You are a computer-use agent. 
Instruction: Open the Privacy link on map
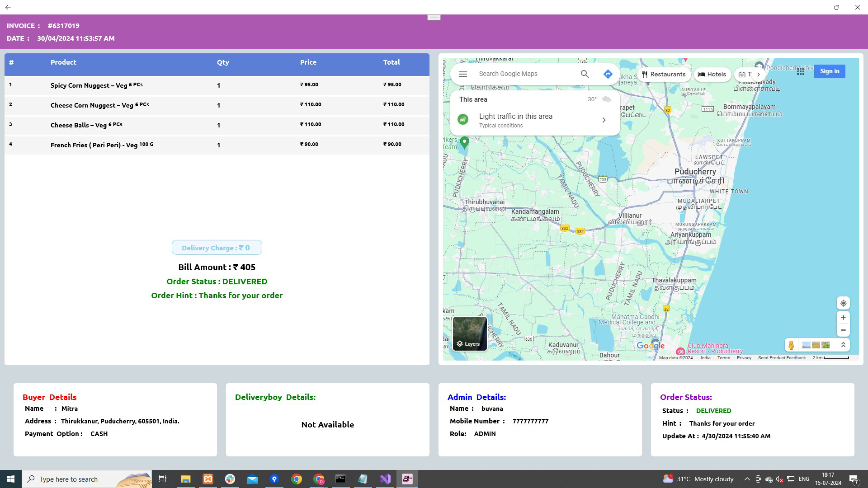pyautogui.click(x=744, y=358)
